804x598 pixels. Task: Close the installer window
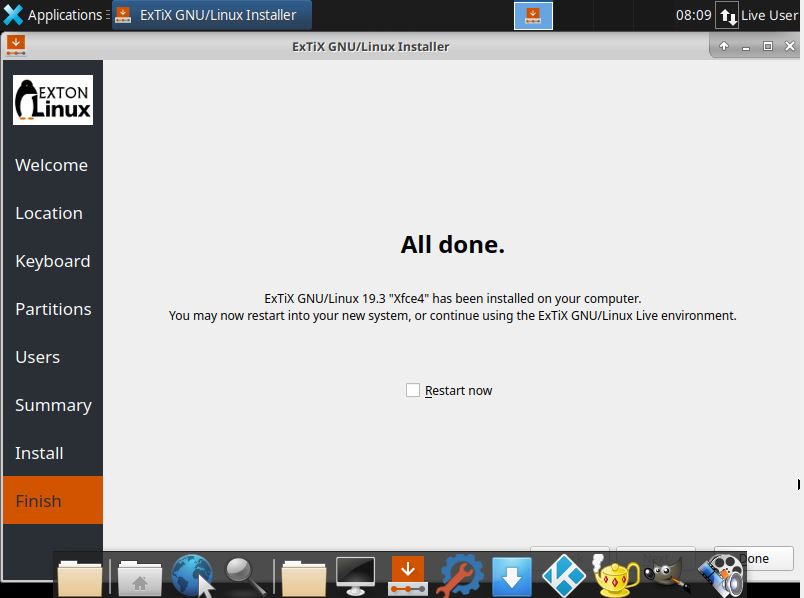[x=790, y=46]
